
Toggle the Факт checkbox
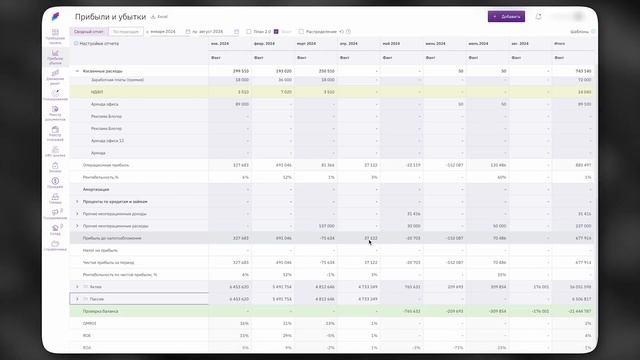(276, 31)
